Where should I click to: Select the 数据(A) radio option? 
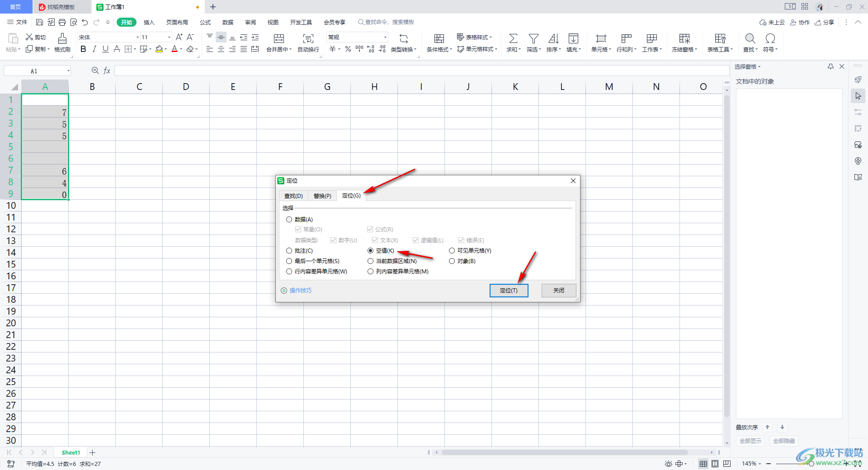(x=289, y=220)
